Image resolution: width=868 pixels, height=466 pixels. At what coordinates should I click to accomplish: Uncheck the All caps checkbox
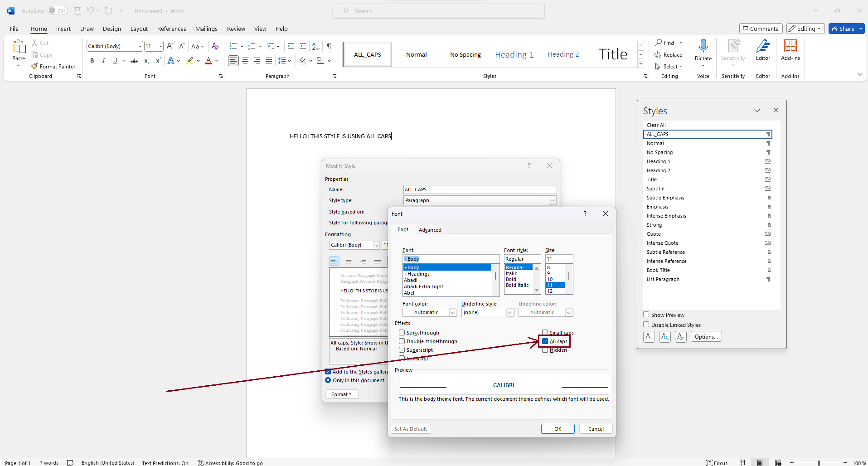click(545, 341)
